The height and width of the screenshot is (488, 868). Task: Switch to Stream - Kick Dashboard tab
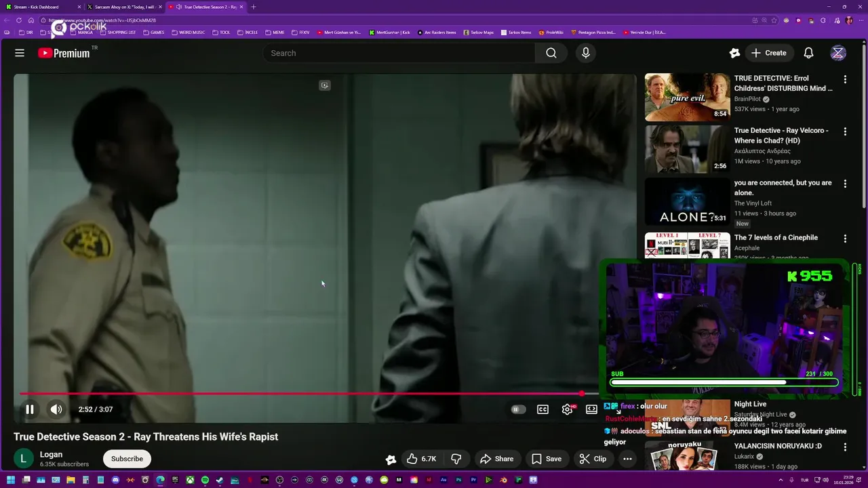click(42, 7)
